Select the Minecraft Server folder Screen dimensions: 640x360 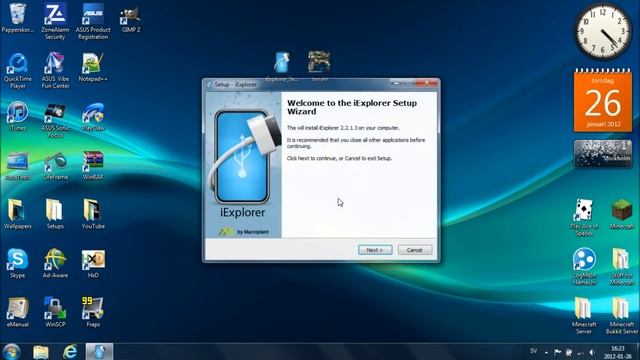[x=584, y=316]
